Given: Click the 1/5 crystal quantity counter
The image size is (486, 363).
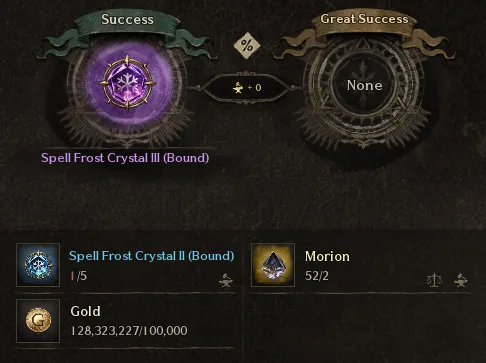Looking at the screenshot, I should pyautogui.click(x=79, y=276).
